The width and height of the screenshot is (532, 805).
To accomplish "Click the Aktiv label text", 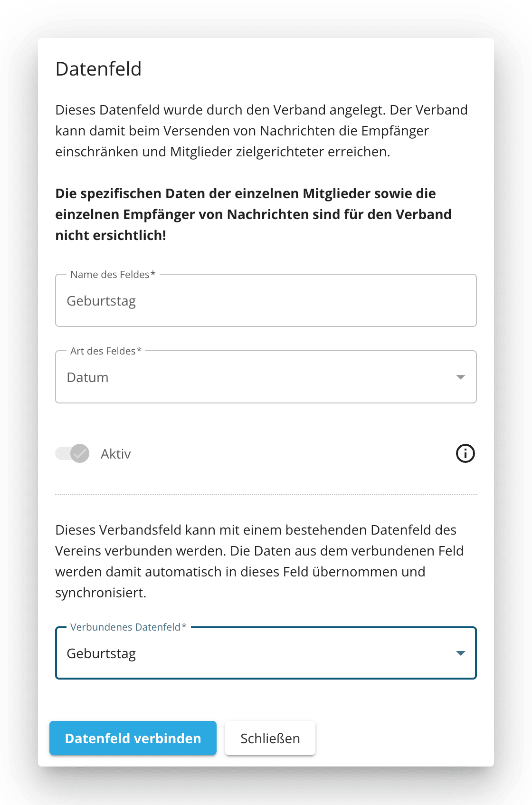I will (115, 454).
